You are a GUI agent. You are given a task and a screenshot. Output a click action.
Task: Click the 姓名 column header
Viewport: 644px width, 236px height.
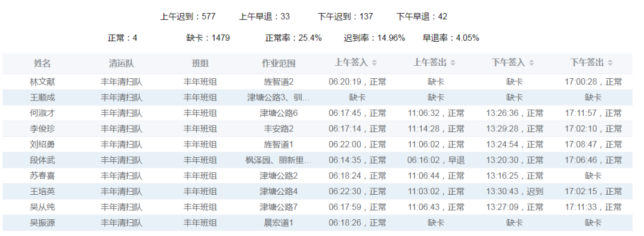pos(42,63)
